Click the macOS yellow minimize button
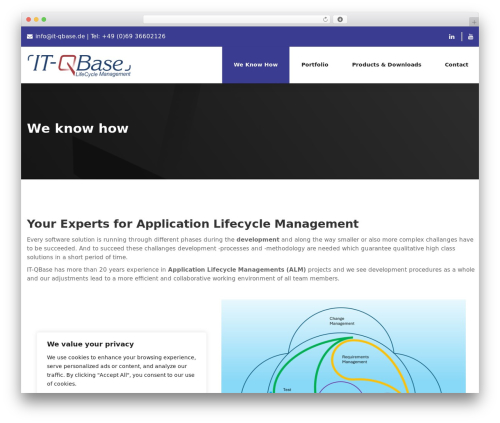Screen dimensions: 500x423 [36, 20]
